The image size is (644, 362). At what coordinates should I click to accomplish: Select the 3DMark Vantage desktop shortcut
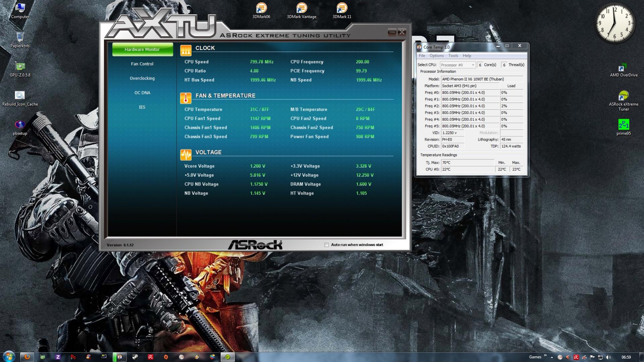(x=301, y=11)
